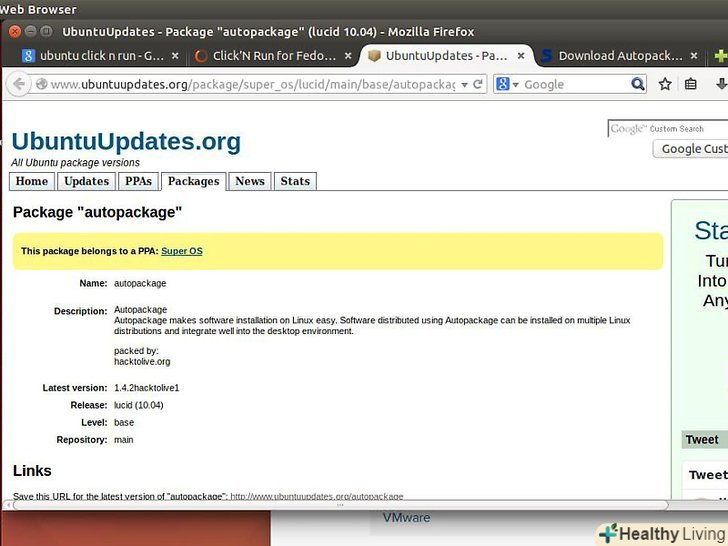
Task: Open the URL history dropdown arrow
Action: click(464, 85)
